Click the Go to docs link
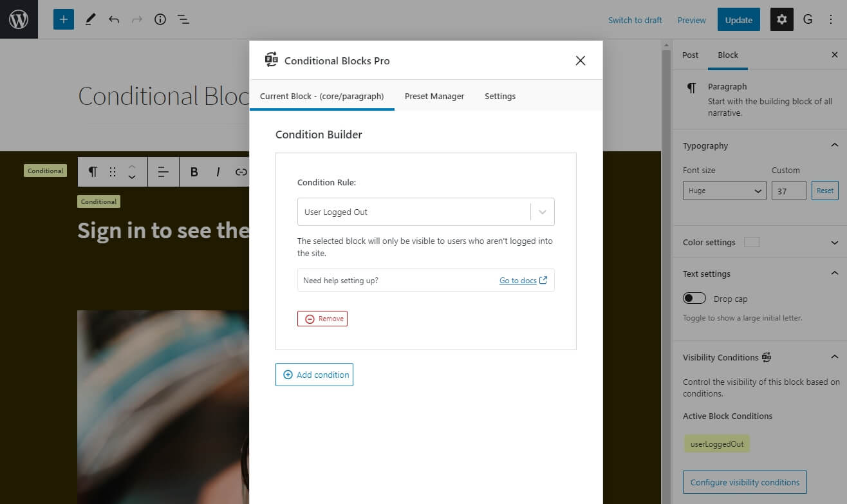The image size is (847, 504). coord(523,281)
